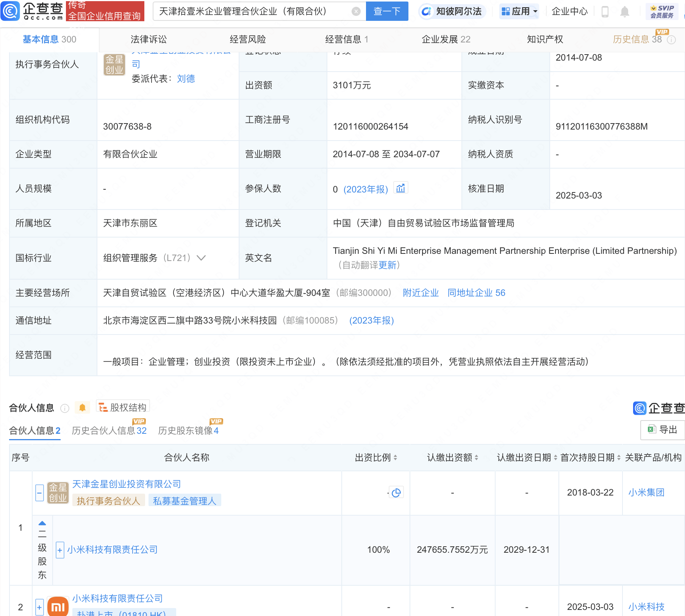Click 私募基金管理人 tag
685x616 pixels.
[x=185, y=501]
